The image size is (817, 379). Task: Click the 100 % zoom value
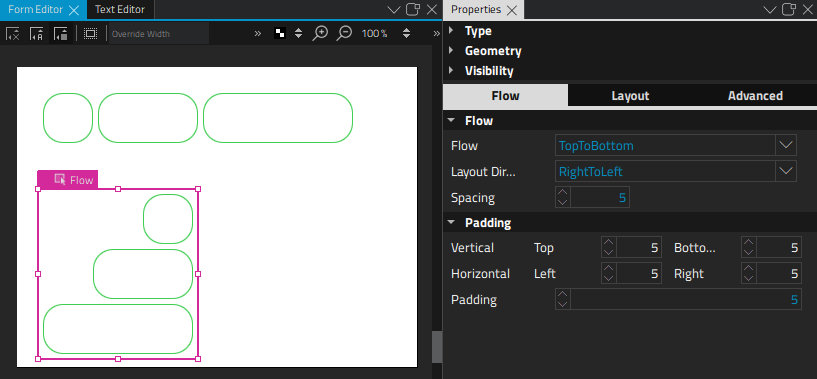coord(375,33)
